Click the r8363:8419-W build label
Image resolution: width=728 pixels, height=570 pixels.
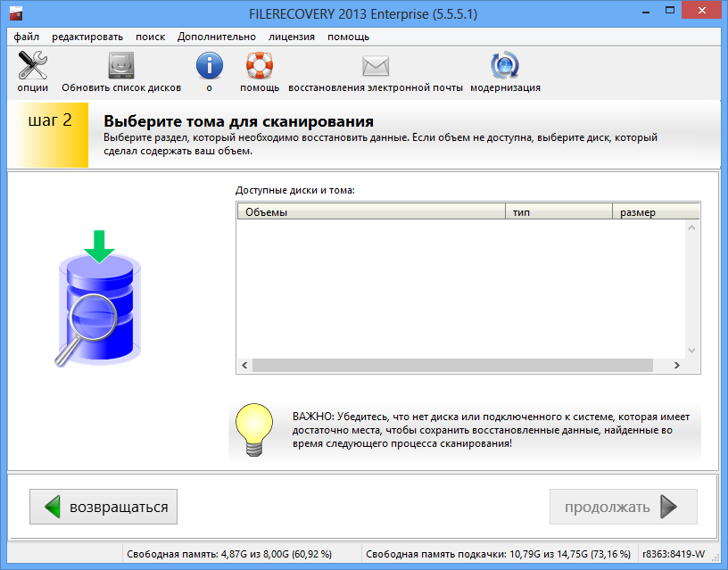click(674, 554)
